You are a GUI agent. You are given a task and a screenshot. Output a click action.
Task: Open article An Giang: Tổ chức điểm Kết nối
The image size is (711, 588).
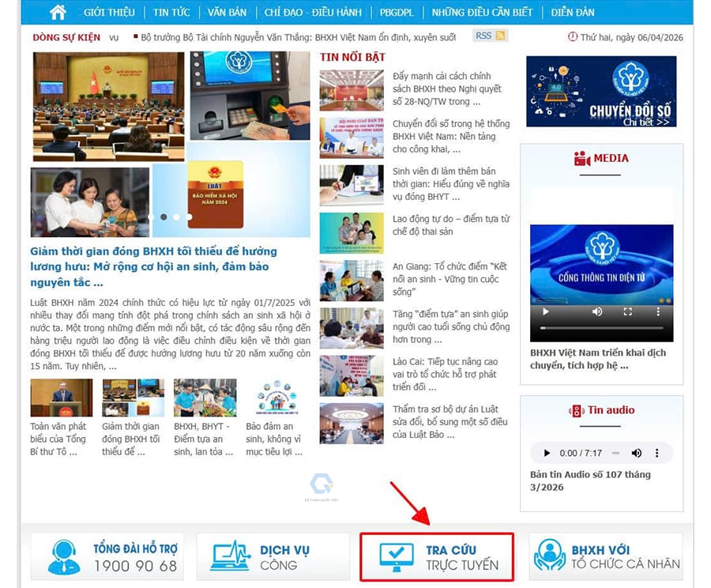coord(450,279)
